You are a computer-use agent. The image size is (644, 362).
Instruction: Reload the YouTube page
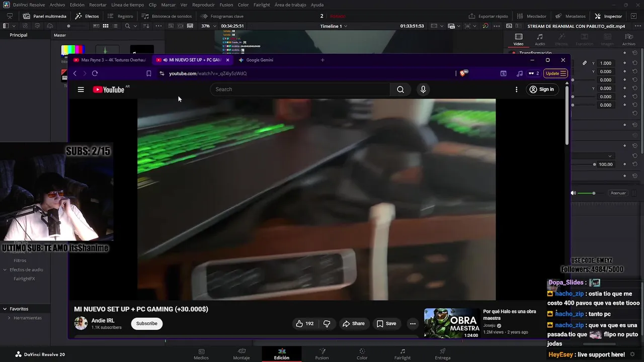(95, 73)
